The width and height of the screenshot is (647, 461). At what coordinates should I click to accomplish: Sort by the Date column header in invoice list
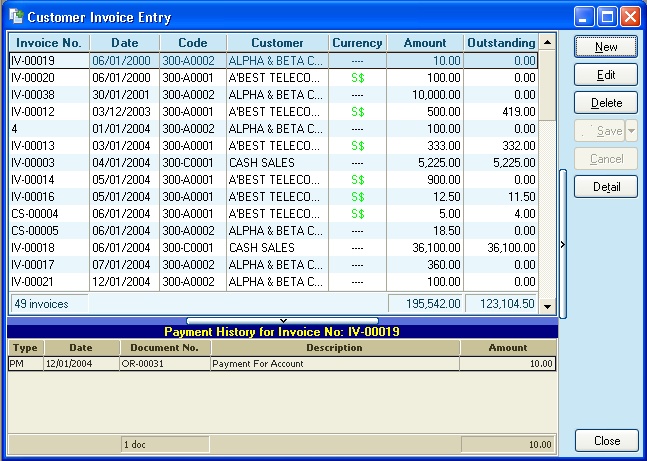coord(125,43)
